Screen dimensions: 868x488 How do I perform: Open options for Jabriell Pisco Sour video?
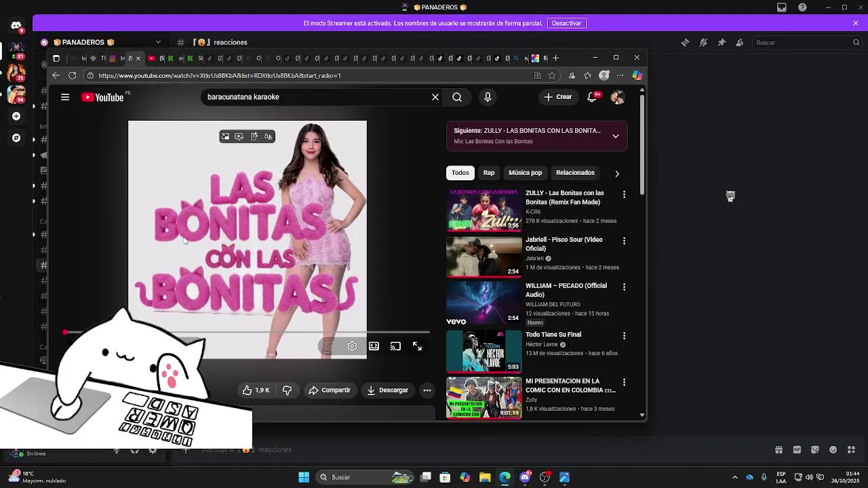(624, 241)
